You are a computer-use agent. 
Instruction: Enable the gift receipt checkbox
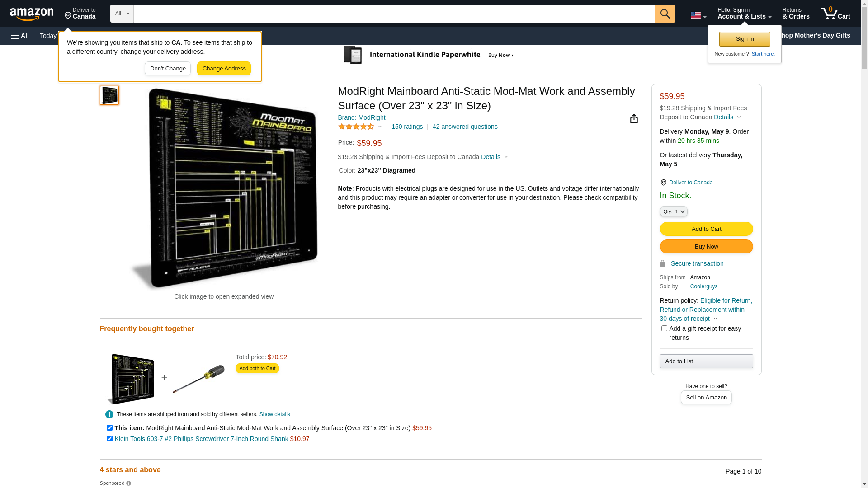664,328
